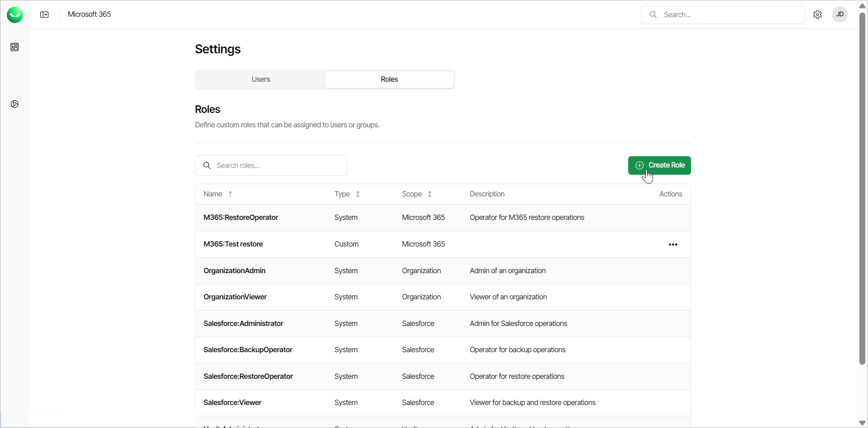Select the Roles tab
This screenshot has height=428, width=868.
(389, 79)
